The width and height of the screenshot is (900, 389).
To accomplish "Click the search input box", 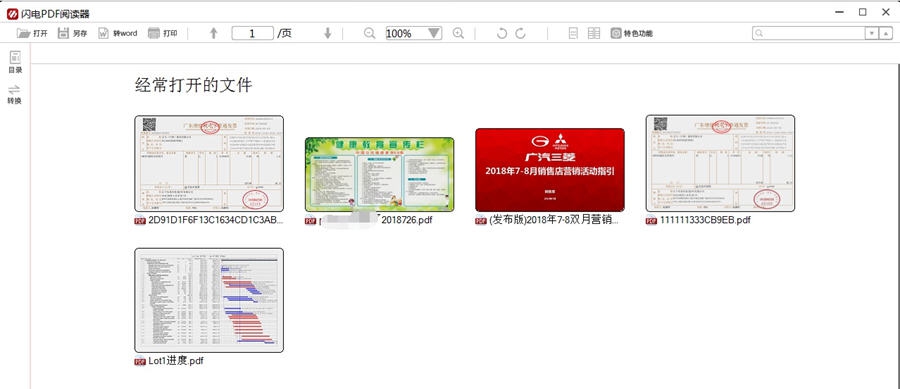I will pos(809,33).
